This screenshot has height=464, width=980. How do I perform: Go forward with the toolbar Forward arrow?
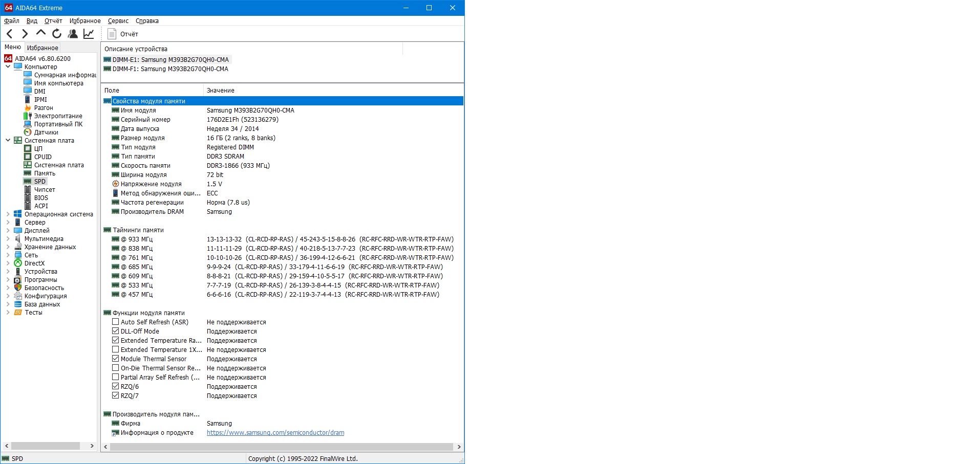click(25, 34)
